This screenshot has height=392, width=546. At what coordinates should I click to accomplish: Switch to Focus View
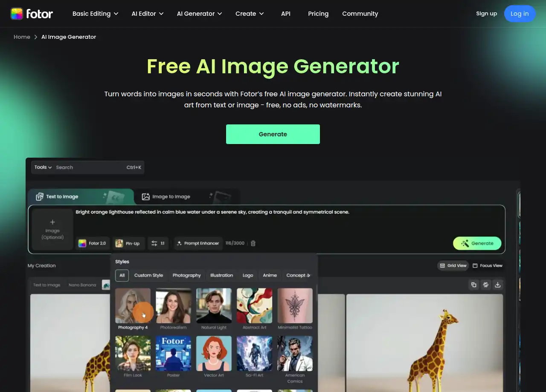tap(487, 265)
